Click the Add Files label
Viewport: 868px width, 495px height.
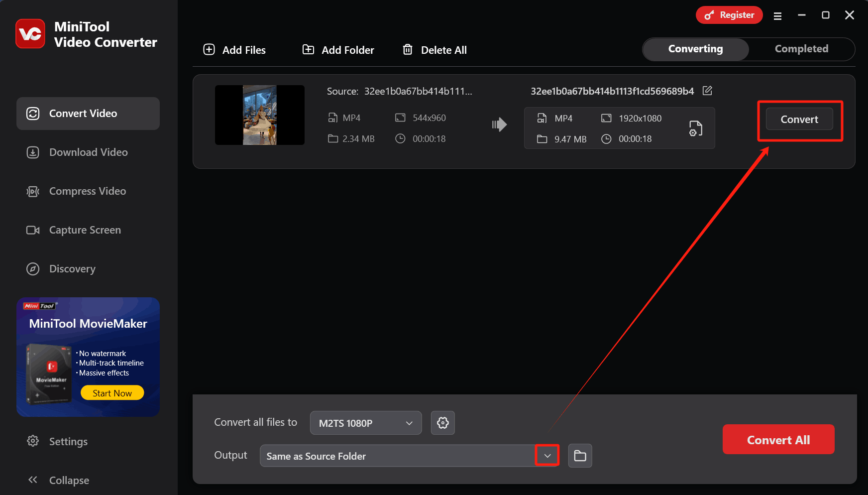(x=244, y=50)
